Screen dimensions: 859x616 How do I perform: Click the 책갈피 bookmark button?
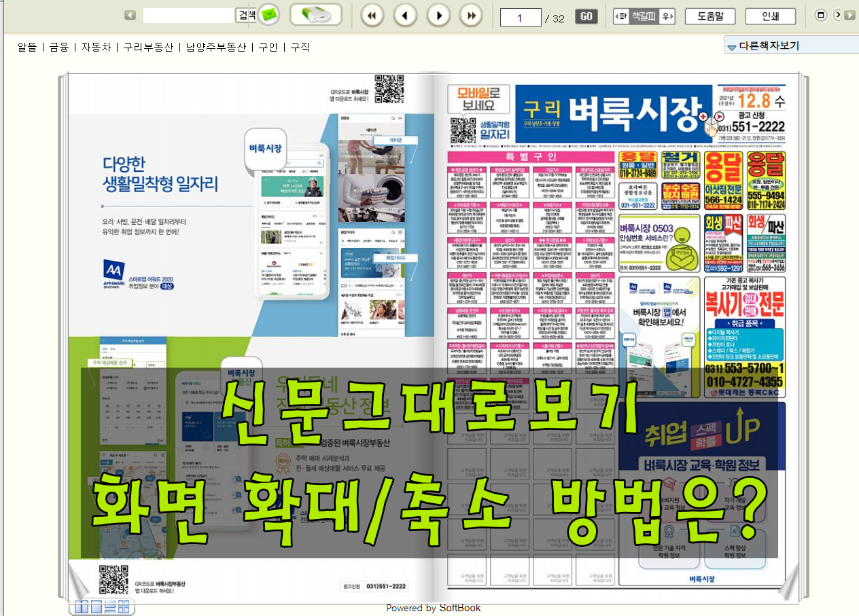click(644, 16)
